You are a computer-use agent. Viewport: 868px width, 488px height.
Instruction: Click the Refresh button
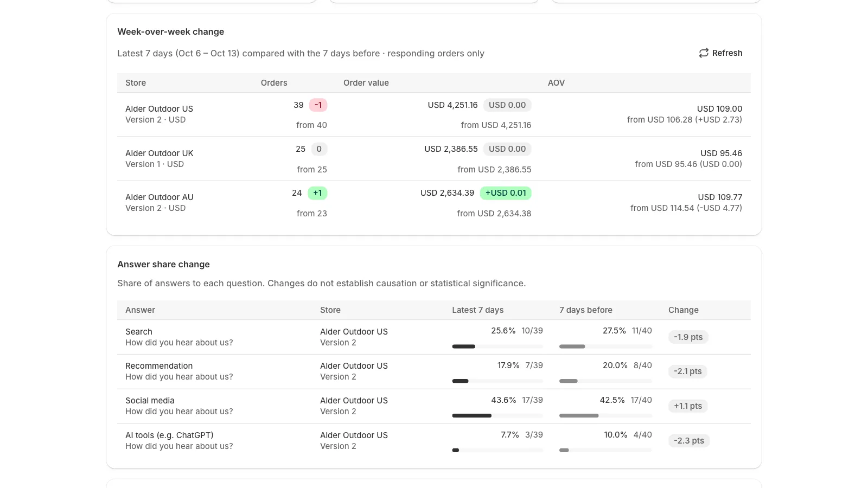point(720,53)
